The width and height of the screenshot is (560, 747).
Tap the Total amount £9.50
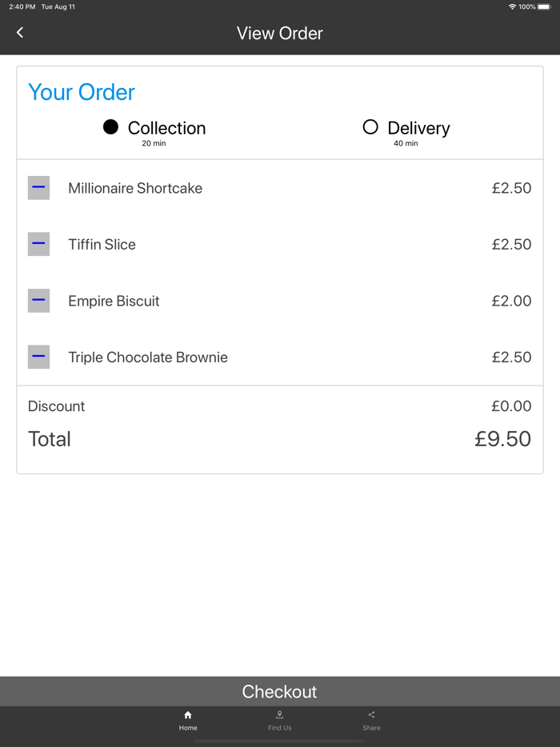pos(502,439)
